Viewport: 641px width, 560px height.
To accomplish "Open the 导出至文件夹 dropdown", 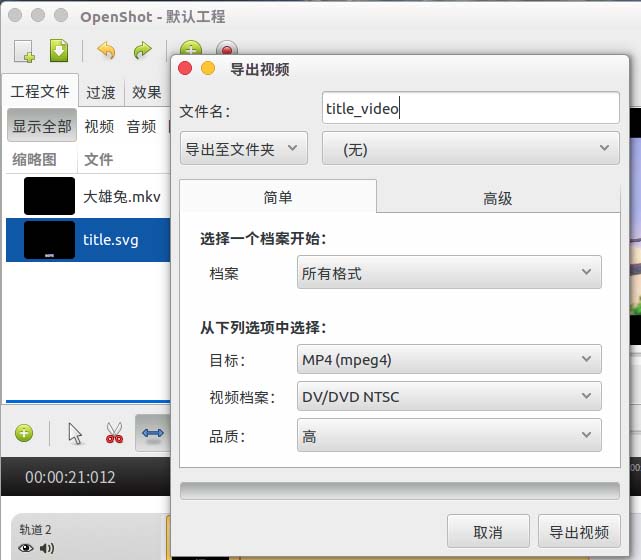I will (244, 148).
